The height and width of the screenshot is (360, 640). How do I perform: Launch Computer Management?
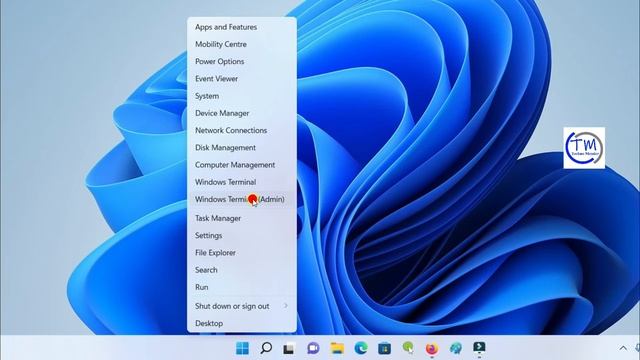[242, 165]
